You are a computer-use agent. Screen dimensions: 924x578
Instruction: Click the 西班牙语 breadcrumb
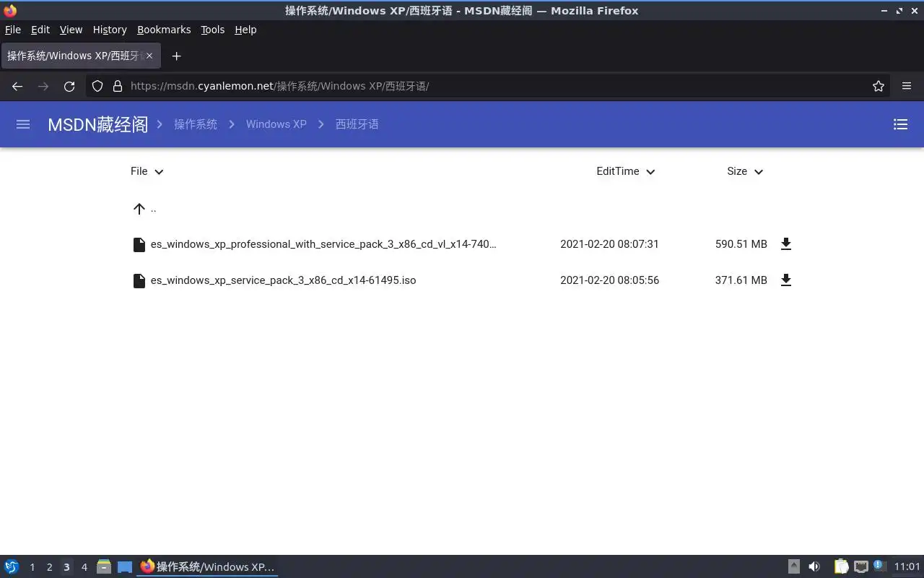357,124
